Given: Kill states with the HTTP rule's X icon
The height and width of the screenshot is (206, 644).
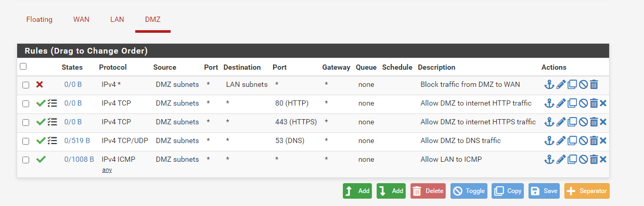Looking at the screenshot, I should (603, 103).
